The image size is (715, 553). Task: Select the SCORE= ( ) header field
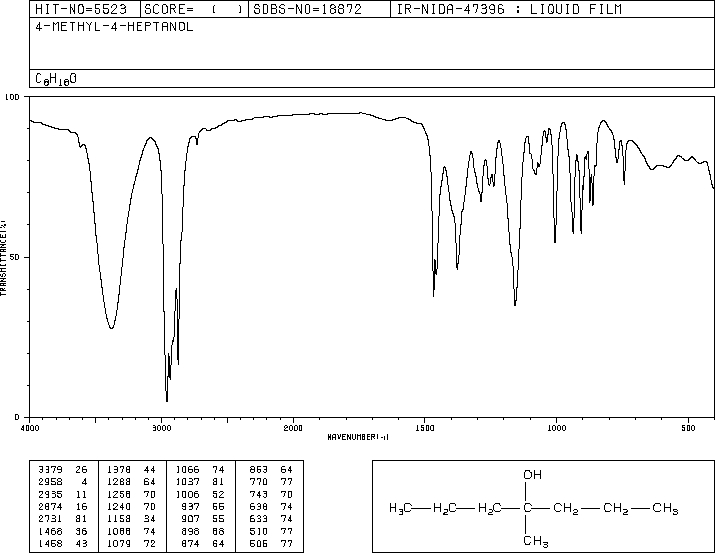[193, 9]
